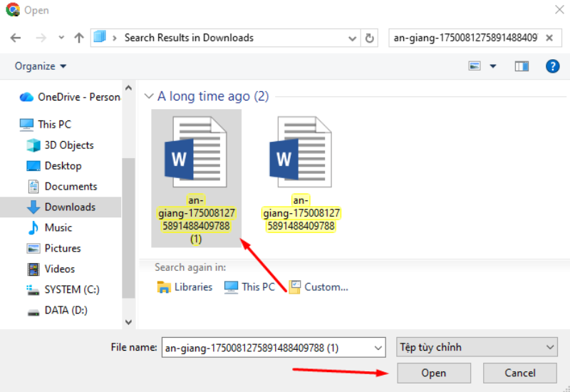Select the second Word file without (1)
This screenshot has width=570, height=392.
pos(301,174)
